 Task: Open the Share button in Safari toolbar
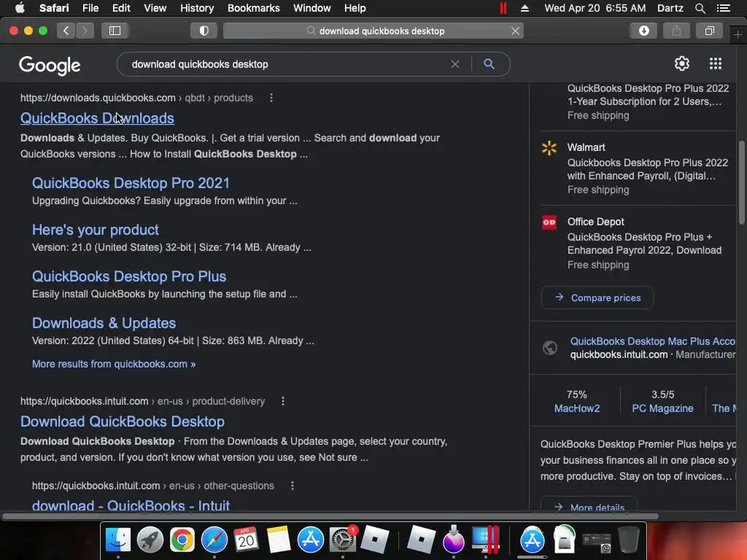[676, 31]
